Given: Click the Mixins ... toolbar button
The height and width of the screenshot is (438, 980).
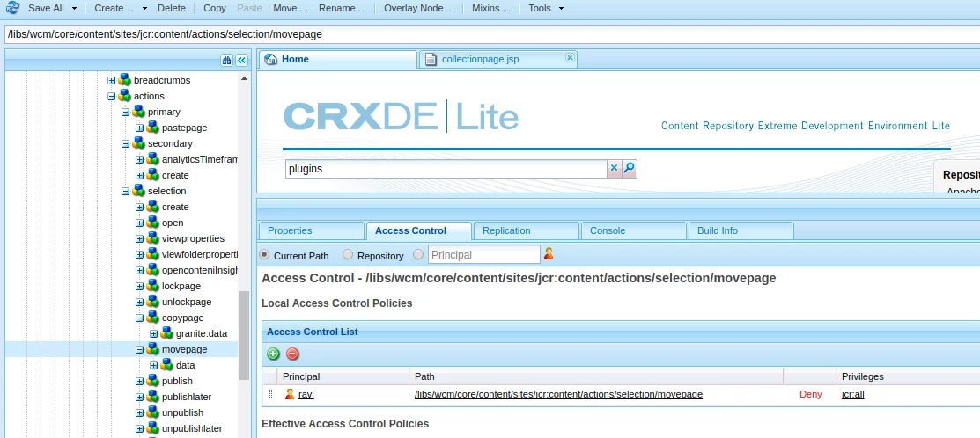Looking at the screenshot, I should pos(491,8).
